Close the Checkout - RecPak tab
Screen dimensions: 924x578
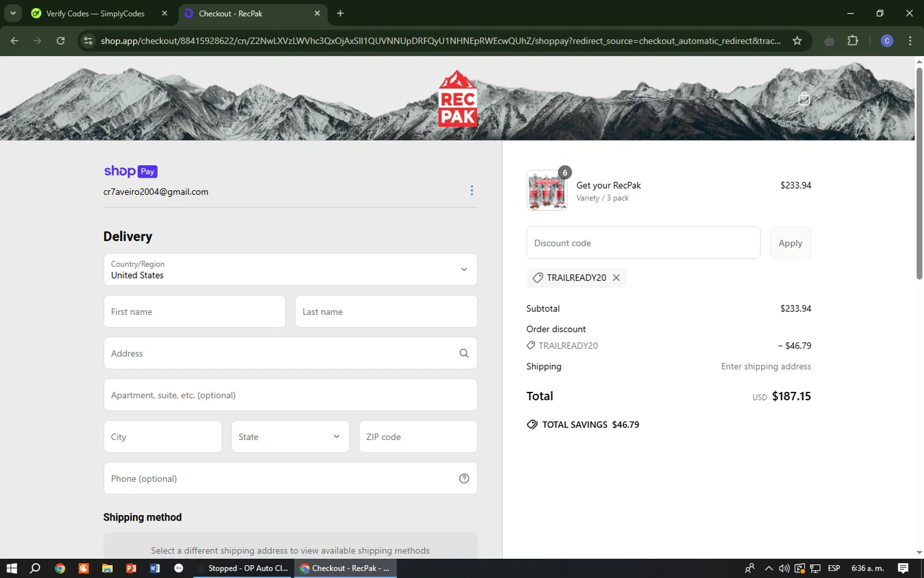click(x=317, y=13)
